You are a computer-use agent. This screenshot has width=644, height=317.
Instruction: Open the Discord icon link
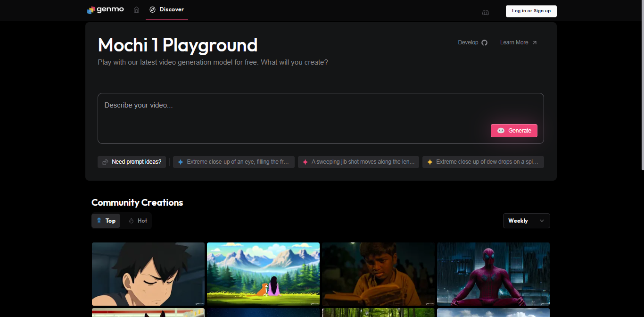[485, 12]
